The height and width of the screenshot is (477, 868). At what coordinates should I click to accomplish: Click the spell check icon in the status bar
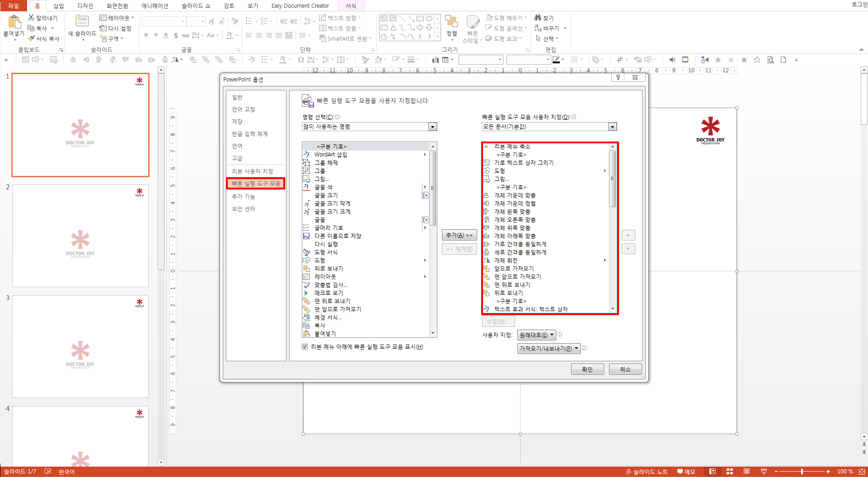point(48,472)
